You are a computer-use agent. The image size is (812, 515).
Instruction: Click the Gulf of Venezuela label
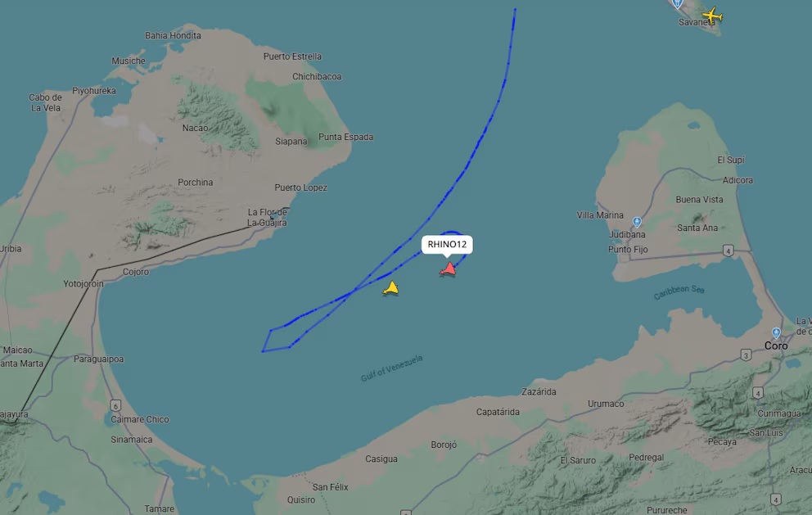pyautogui.click(x=391, y=368)
